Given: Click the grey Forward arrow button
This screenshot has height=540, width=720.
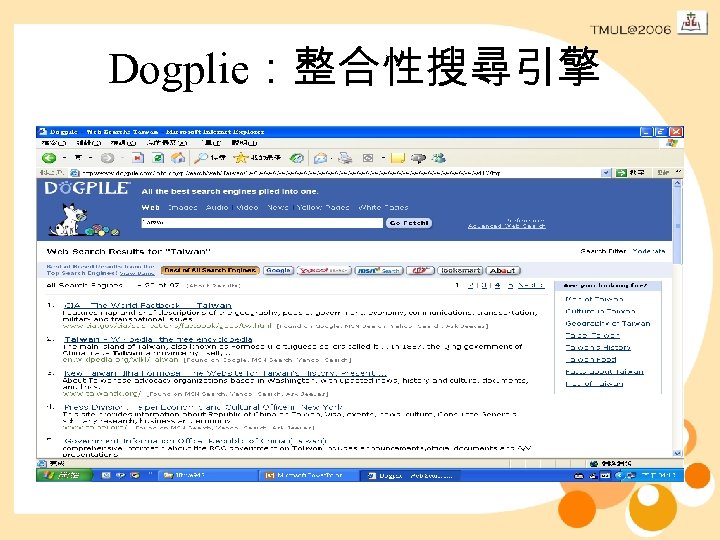Looking at the screenshot, I should pyautogui.click(x=107, y=158).
